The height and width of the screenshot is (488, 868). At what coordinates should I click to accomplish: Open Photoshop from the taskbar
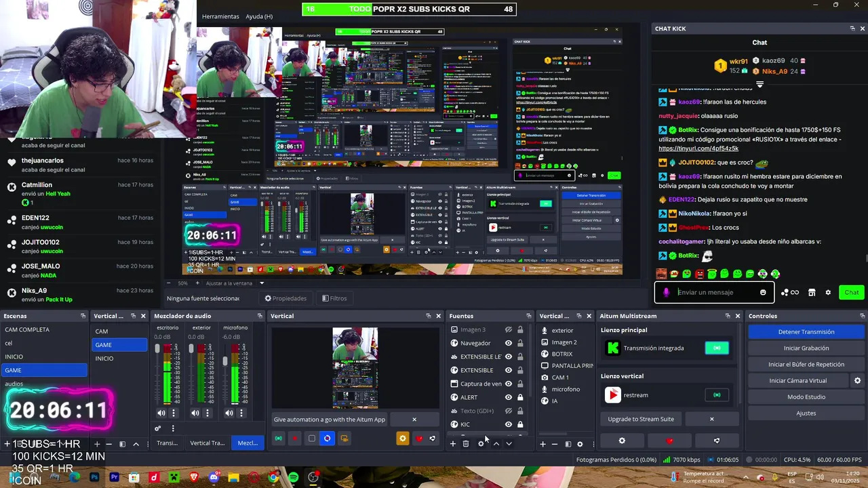click(94, 478)
